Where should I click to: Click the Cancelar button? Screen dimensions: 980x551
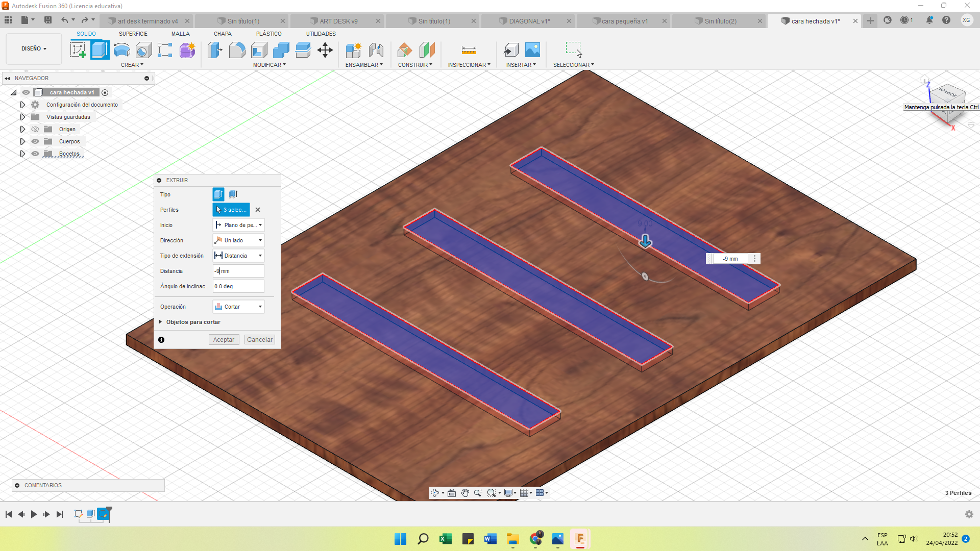[x=259, y=340]
